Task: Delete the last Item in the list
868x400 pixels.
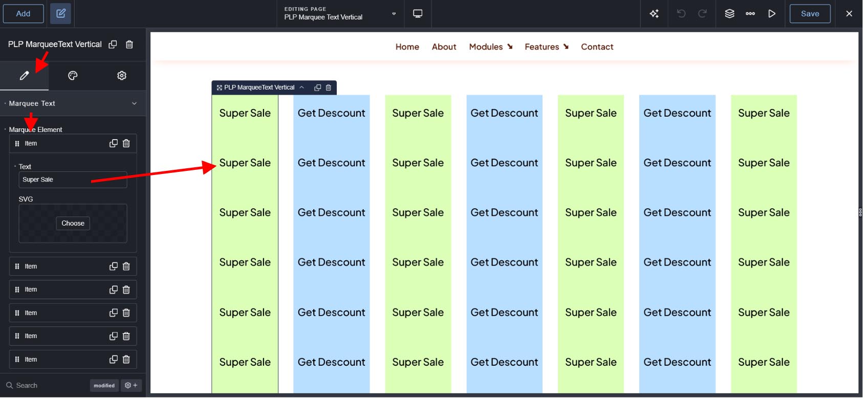Action: click(126, 360)
